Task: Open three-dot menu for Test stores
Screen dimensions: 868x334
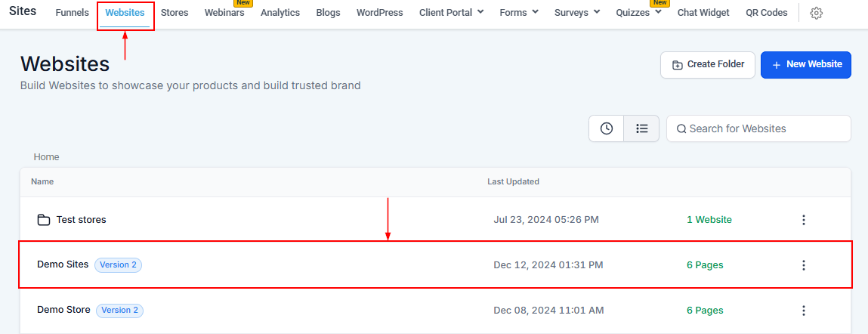Action: pos(803,220)
